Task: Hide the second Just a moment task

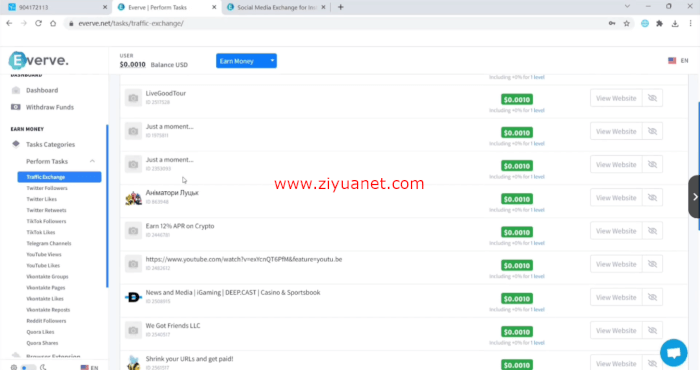Action: (x=652, y=165)
